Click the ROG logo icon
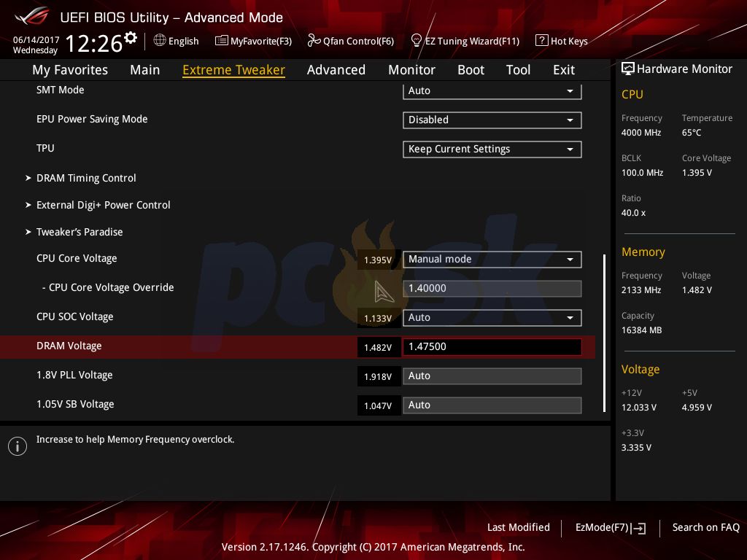The height and width of the screenshot is (560, 747). [32, 16]
